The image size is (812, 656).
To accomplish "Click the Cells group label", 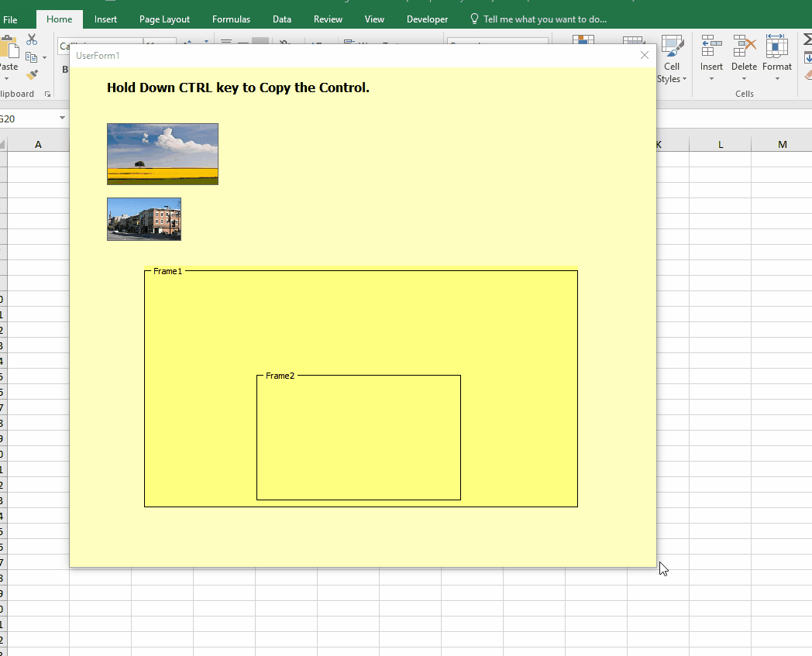I will coord(744,94).
